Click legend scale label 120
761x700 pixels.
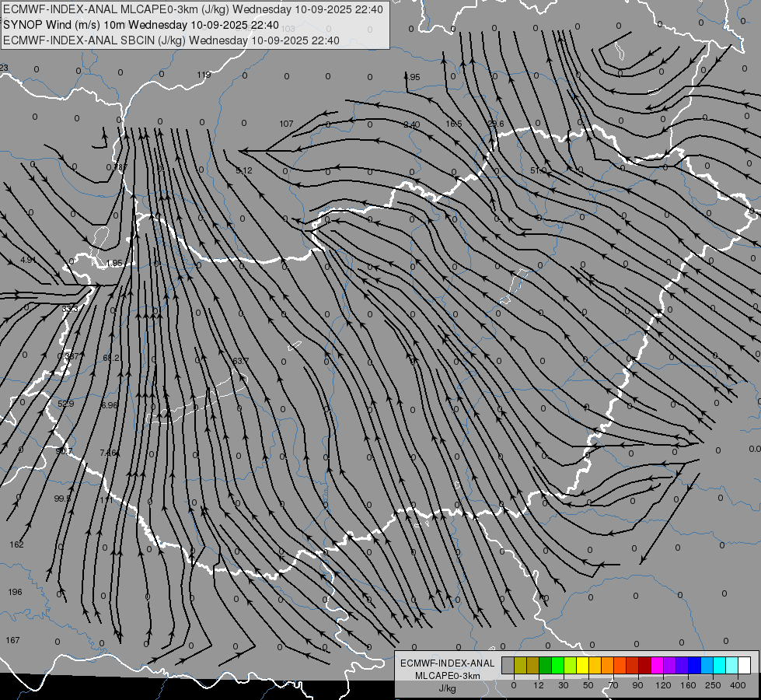(663, 685)
